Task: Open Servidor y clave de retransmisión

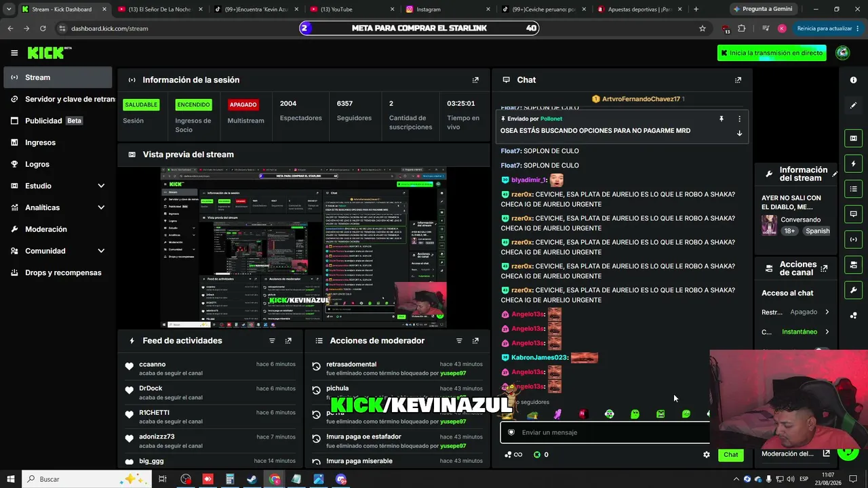Action: (x=58, y=99)
